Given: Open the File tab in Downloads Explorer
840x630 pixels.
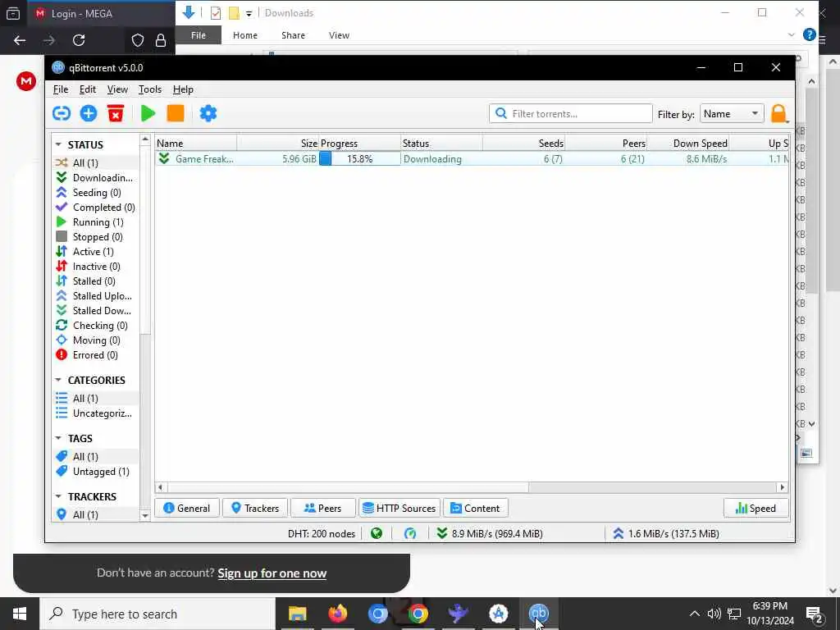Looking at the screenshot, I should click(x=199, y=35).
